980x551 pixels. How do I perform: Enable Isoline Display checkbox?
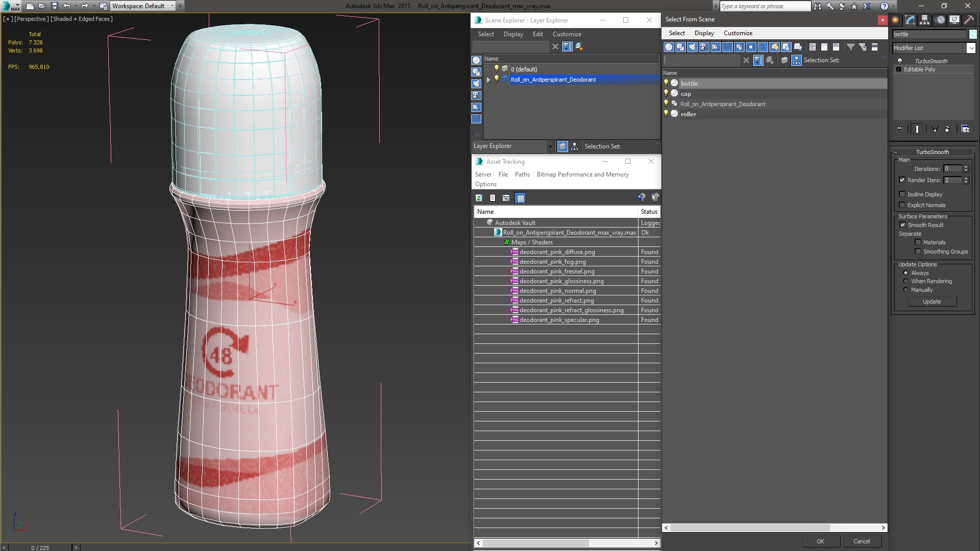[902, 194]
